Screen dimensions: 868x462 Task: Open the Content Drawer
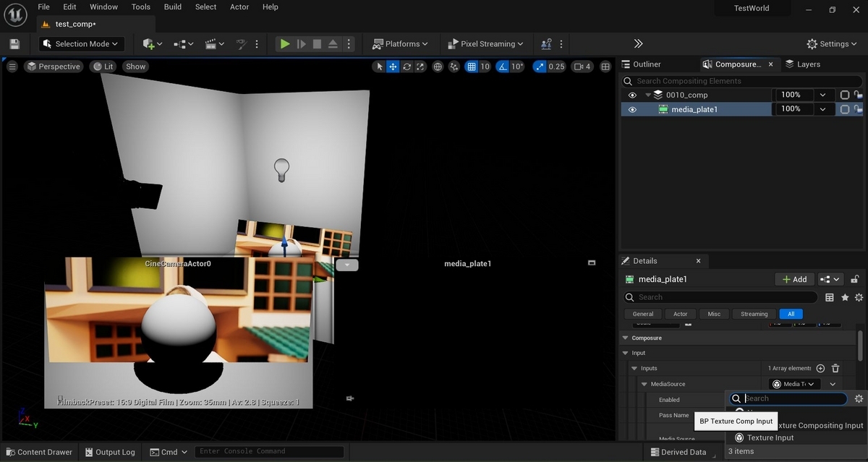pos(39,452)
